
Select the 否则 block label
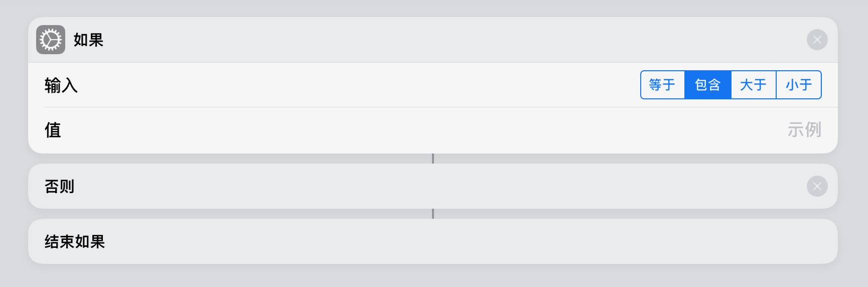pyautogui.click(x=59, y=186)
